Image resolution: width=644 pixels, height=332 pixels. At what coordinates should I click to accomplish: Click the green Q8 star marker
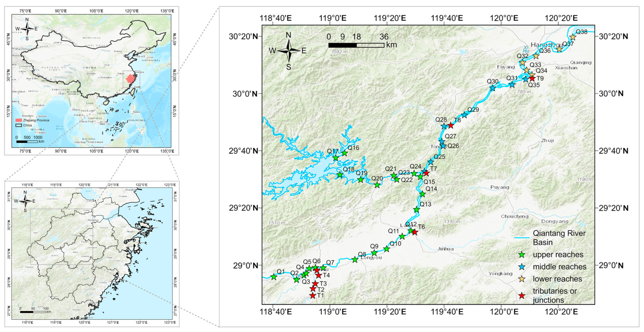[355, 260]
